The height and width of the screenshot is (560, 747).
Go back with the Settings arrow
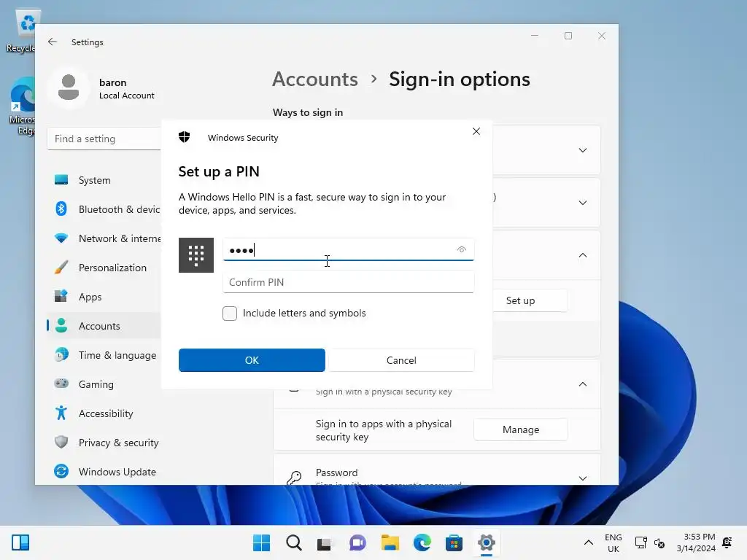[x=53, y=42]
